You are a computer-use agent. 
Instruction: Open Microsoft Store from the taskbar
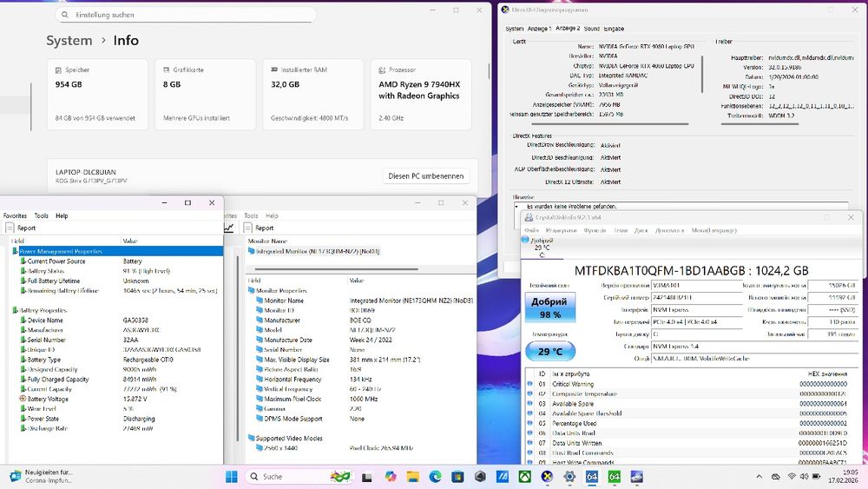(x=457, y=476)
